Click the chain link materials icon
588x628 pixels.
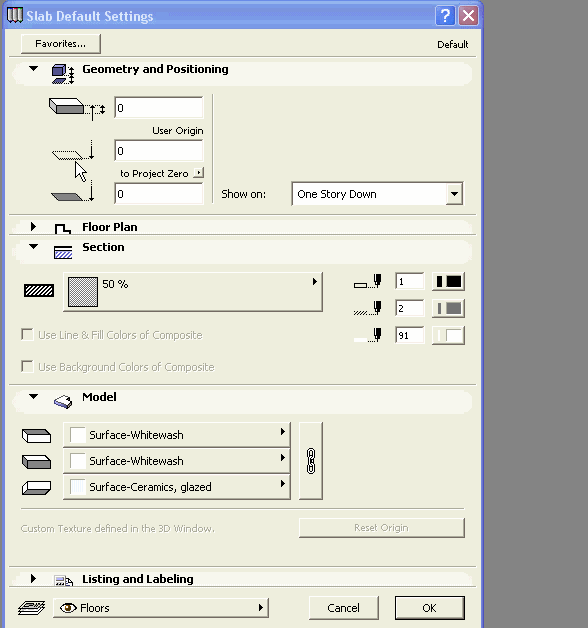pos(311,461)
